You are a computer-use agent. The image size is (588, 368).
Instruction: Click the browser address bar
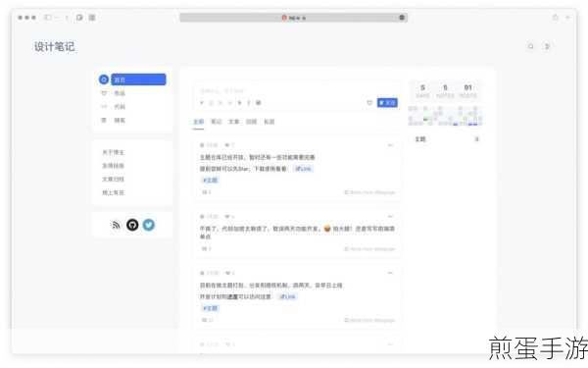pyautogui.click(x=293, y=18)
